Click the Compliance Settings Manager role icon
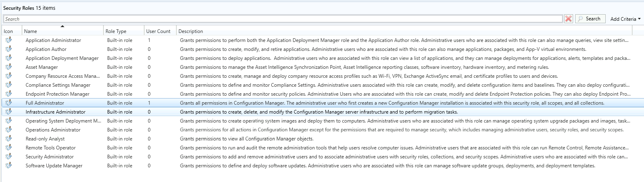The height and width of the screenshot is (182, 644). tap(9, 85)
